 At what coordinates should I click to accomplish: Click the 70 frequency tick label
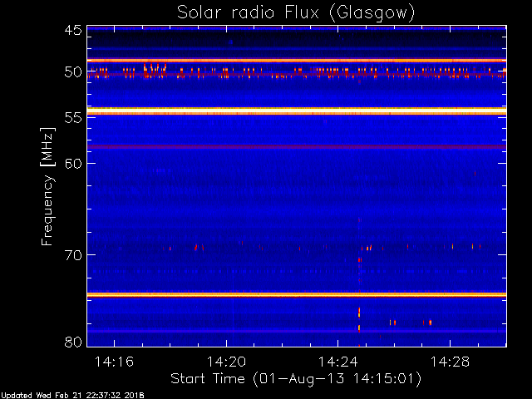tap(73, 255)
